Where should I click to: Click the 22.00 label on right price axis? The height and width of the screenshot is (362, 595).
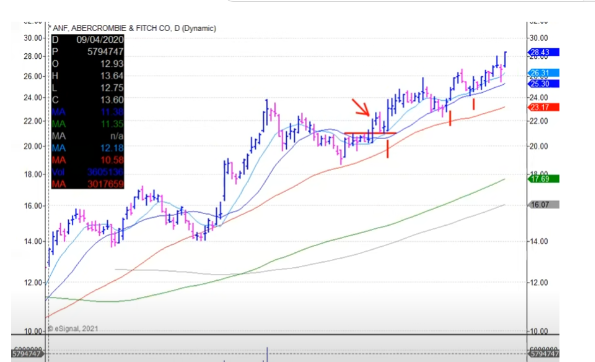point(539,121)
